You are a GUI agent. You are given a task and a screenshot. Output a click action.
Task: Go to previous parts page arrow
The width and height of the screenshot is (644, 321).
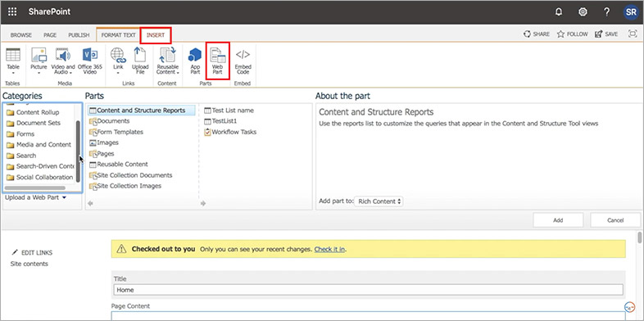90,203
